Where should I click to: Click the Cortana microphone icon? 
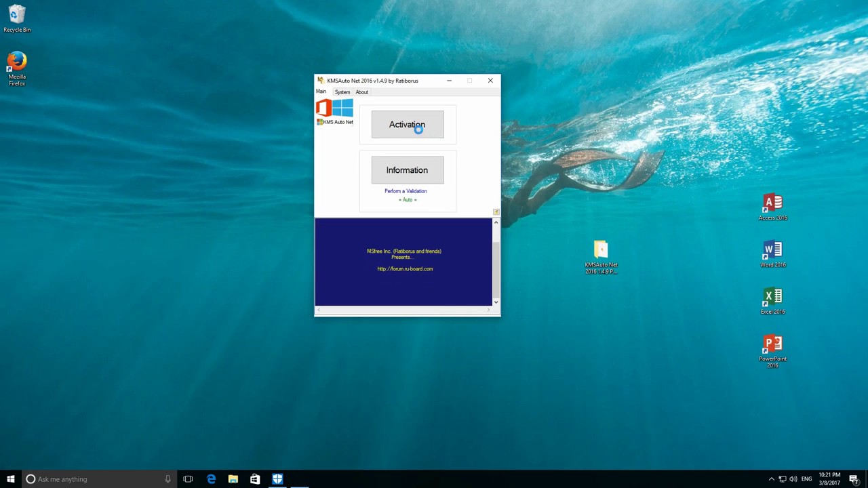[167, 479]
